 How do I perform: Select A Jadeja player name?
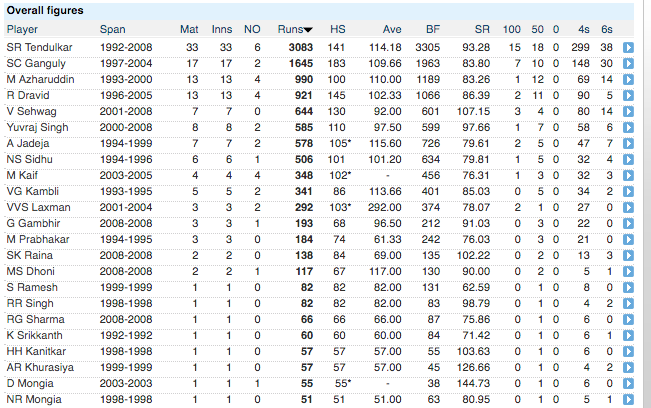click(28, 143)
